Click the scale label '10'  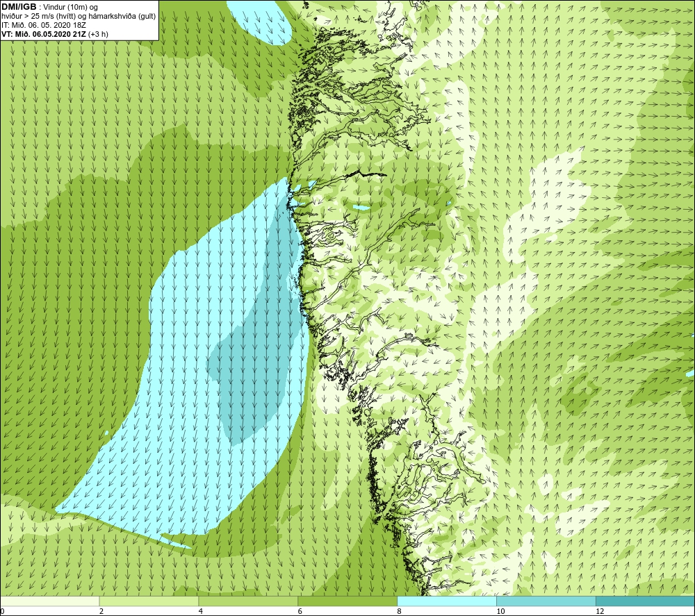[x=500, y=611]
